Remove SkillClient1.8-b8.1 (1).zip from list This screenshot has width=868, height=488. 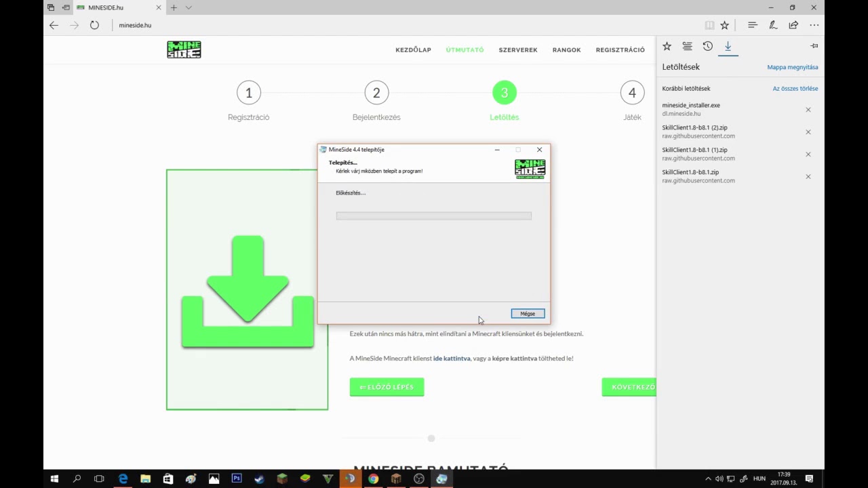tap(808, 155)
